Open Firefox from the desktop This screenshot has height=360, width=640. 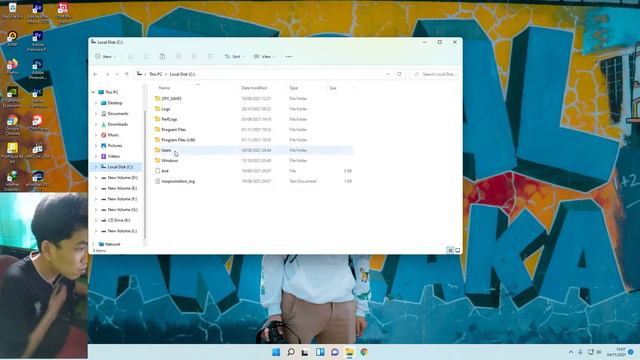(x=12, y=67)
